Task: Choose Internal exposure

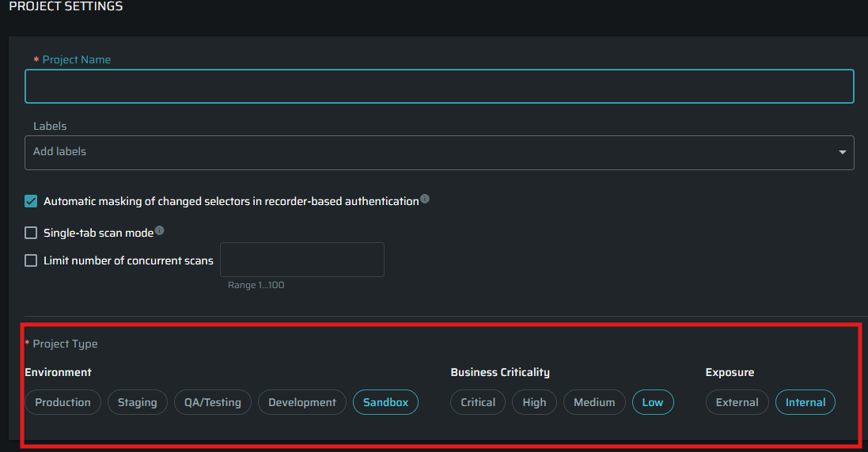Action: [805, 402]
